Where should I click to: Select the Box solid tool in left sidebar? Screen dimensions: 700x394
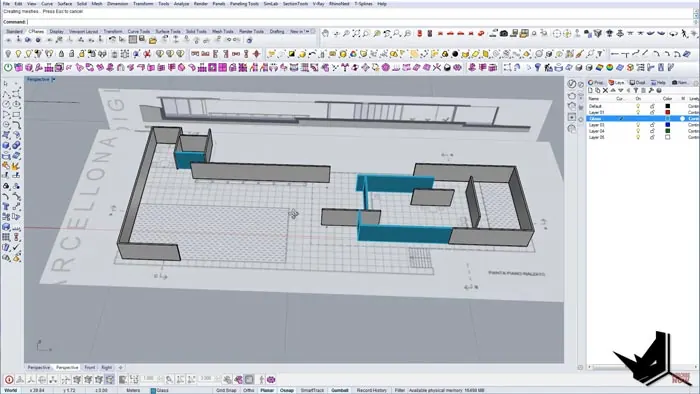pos(6,145)
